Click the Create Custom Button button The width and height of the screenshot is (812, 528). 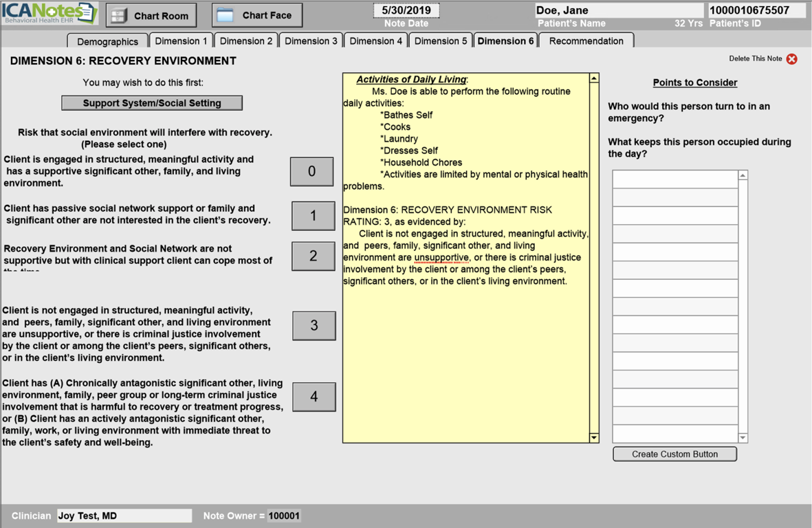click(x=674, y=454)
